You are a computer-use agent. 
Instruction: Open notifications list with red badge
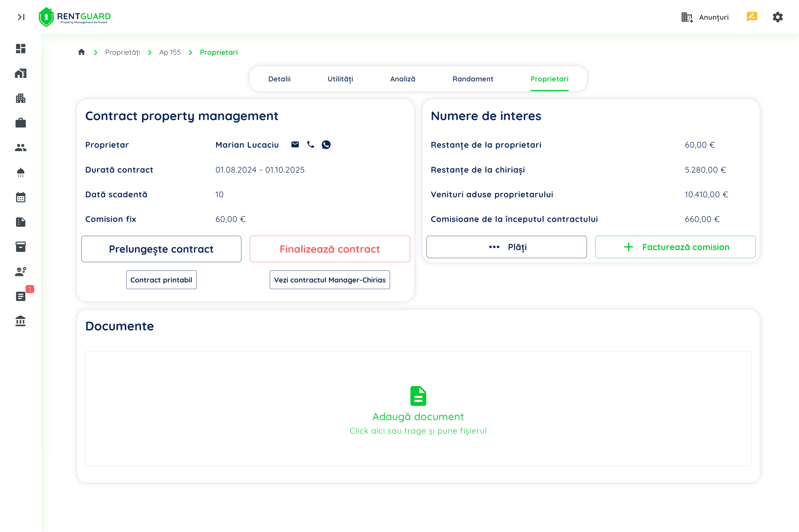click(21, 296)
